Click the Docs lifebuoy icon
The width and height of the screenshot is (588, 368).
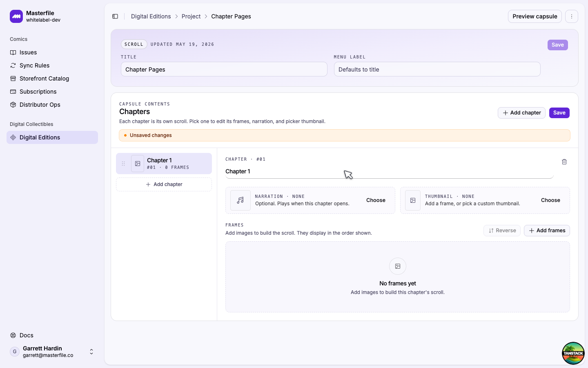pyautogui.click(x=13, y=335)
